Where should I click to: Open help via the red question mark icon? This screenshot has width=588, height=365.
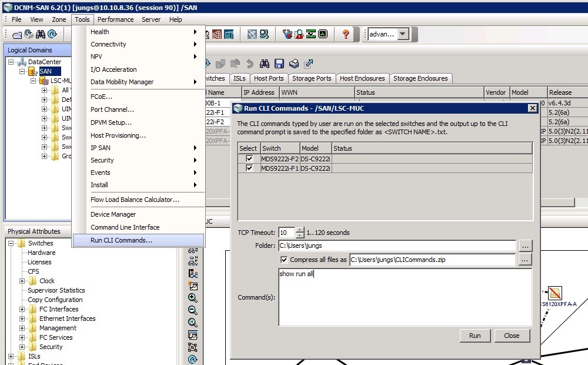coord(346,35)
